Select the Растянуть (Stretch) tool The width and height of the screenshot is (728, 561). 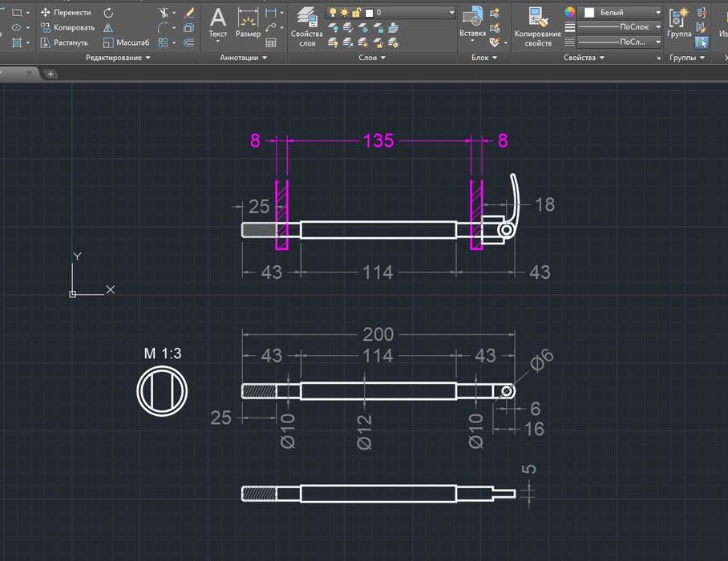tap(64, 42)
